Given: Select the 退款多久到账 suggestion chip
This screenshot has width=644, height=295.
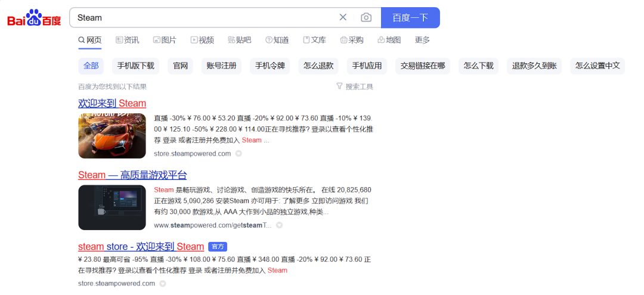Looking at the screenshot, I should [x=534, y=66].
